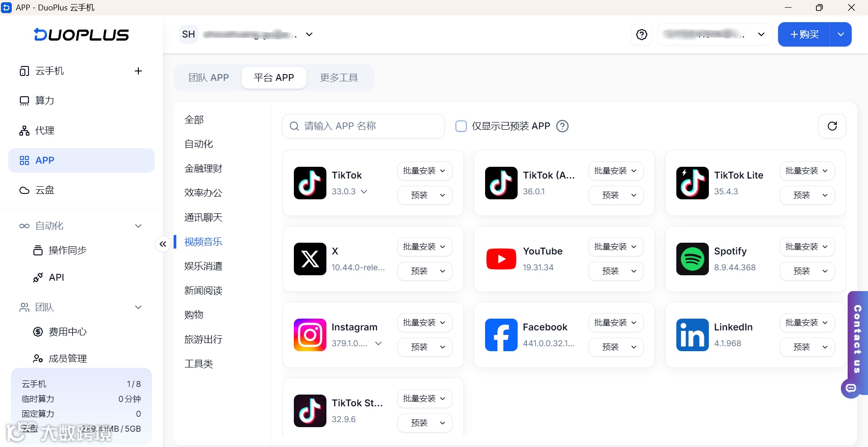The width and height of the screenshot is (868, 447).
Task: Click the TikTok app icon
Action: (x=310, y=183)
